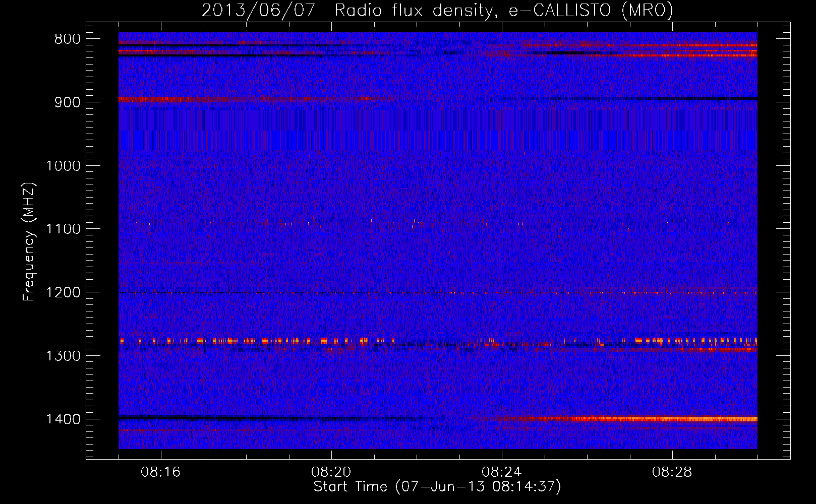The height and width of the screenshot is (504, 816).
Task: Click the date "2013/06/07" in the title
Action: coord(259,10)
